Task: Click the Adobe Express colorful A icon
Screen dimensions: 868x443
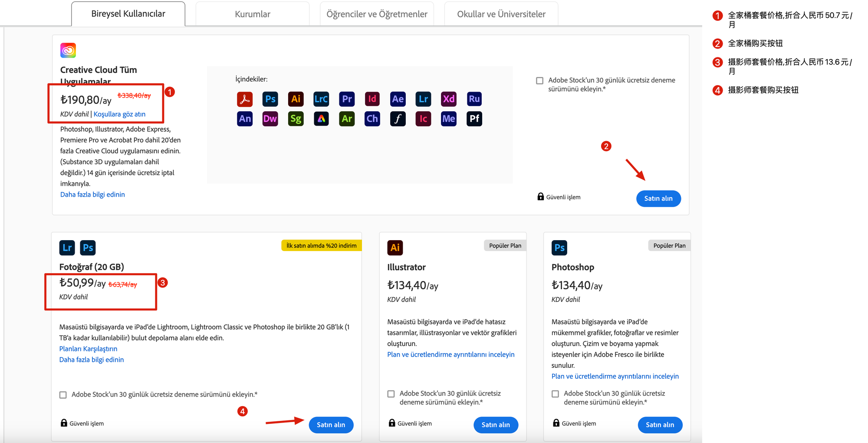Action: click(x=321, y=119)
